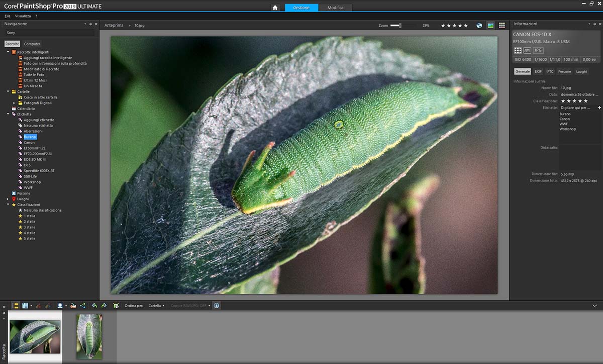Click Aggiungi raccolta intelligente
Image resolution: width=603 pixels, height=364 pixels.
pyautogui.click(x=47, y=58)
